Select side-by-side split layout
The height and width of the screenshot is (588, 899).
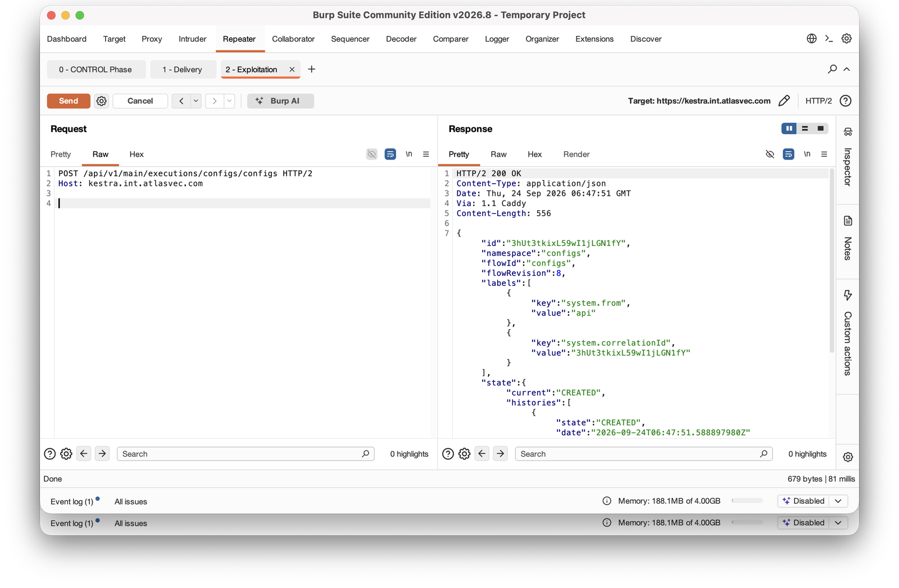pyautogui.click(x=789, y=129)
